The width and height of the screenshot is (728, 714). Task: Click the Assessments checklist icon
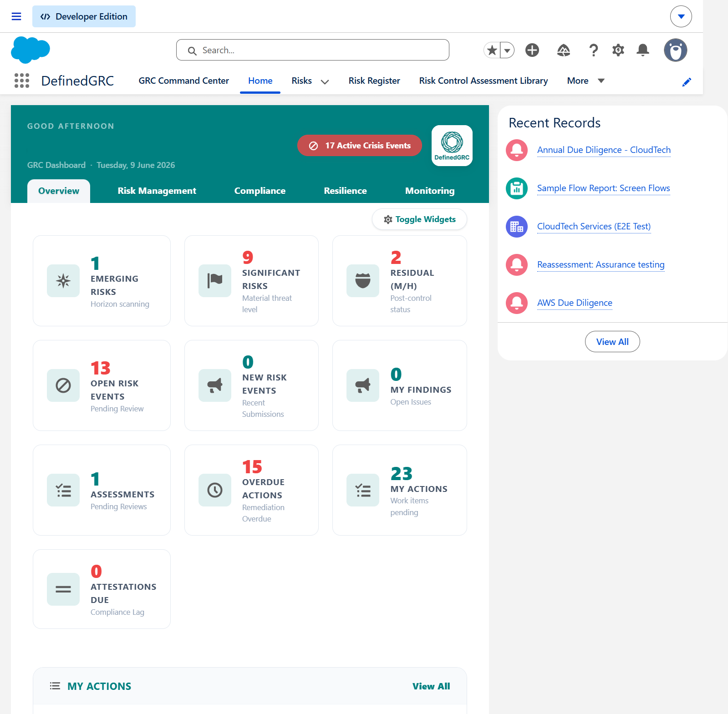click(63, 490)
